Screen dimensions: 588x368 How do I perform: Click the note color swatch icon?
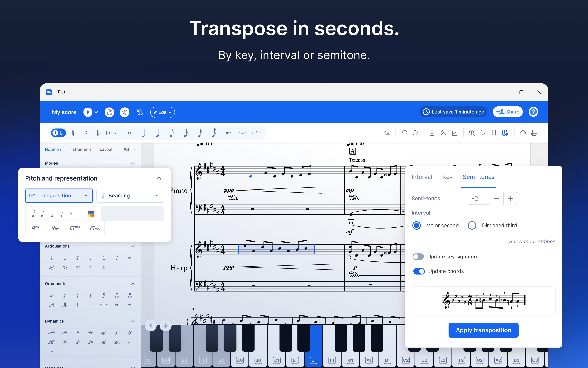(91, 214)
